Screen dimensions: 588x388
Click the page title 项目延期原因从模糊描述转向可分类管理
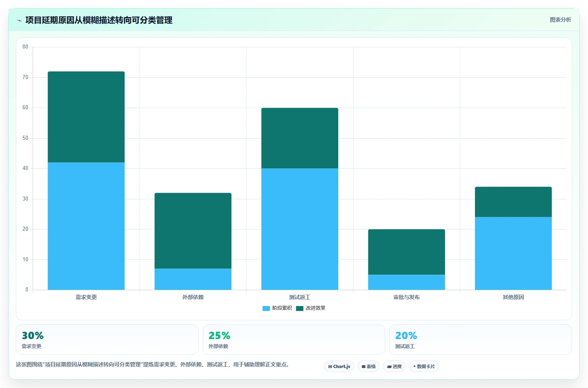tap(99, 20)
